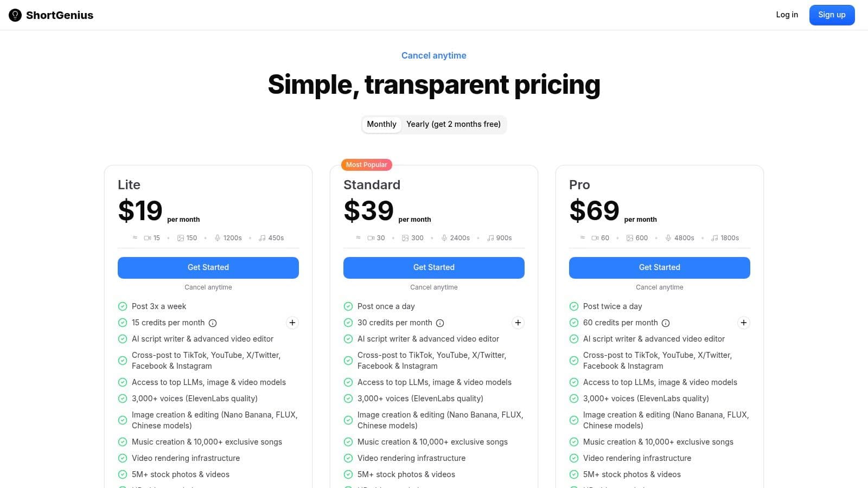Click the Sign up button
Screen dimensions: 868x488
click(x=832, y=15)
